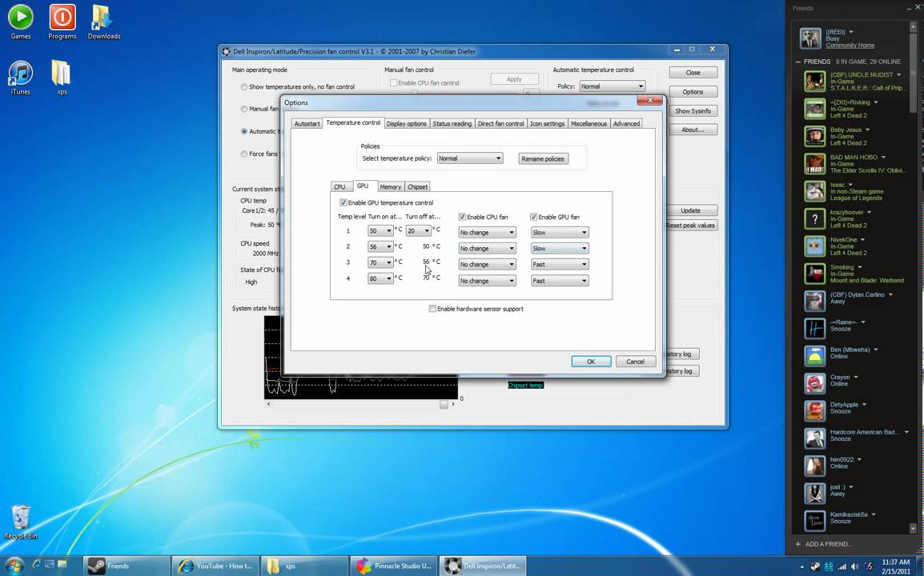Toggle the Enable GPU fan checkbox
The height and width of the screenshot is (576, 924).
(533, 217)
